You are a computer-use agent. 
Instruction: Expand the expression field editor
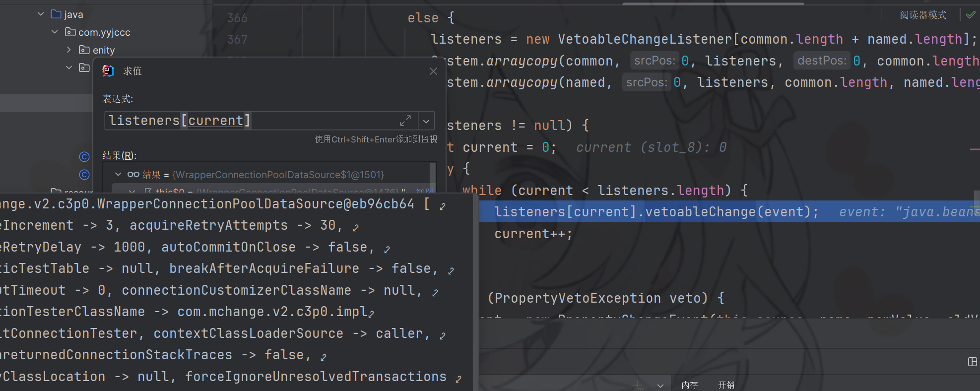(x=405, y=121)
